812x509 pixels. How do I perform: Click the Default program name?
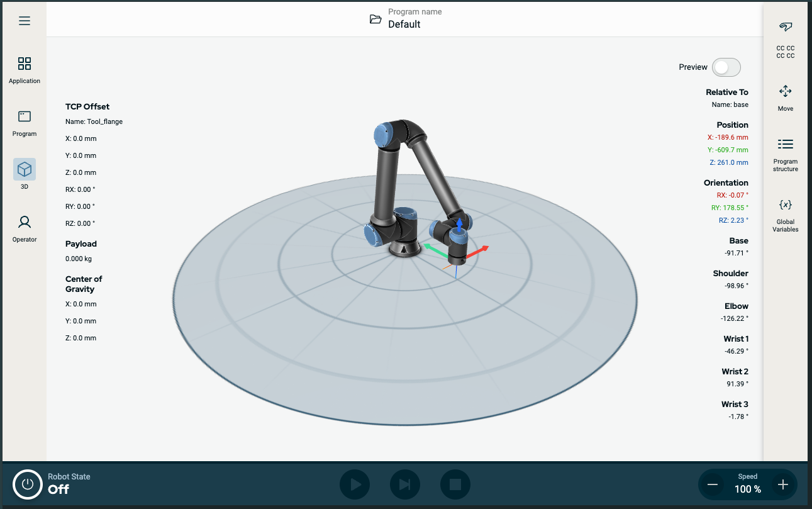pos(404,25)
